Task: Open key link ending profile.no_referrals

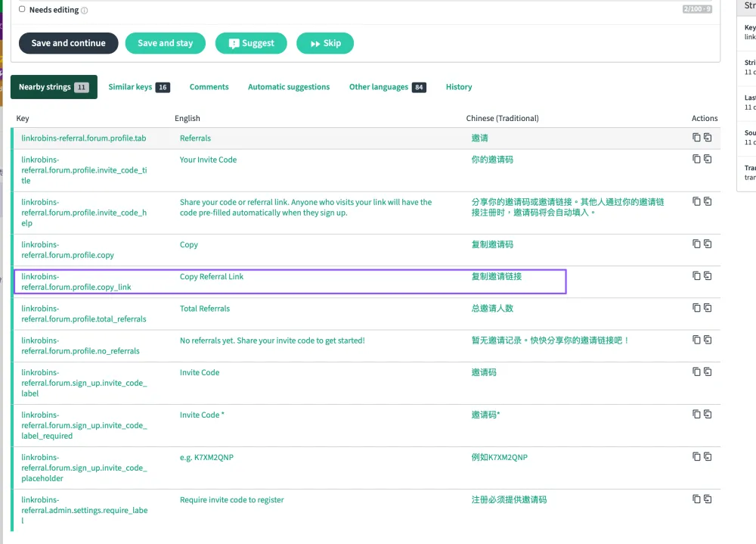Action: pos(80,346)
